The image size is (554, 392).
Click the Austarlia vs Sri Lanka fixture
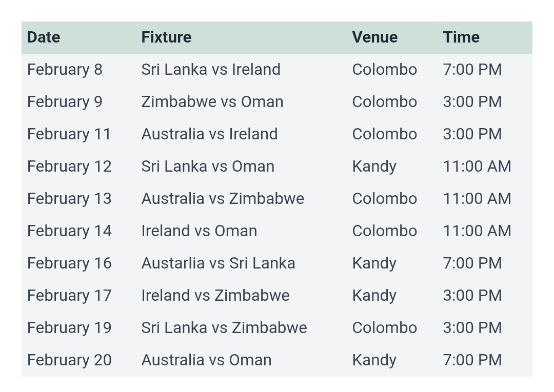click(218, 263)
